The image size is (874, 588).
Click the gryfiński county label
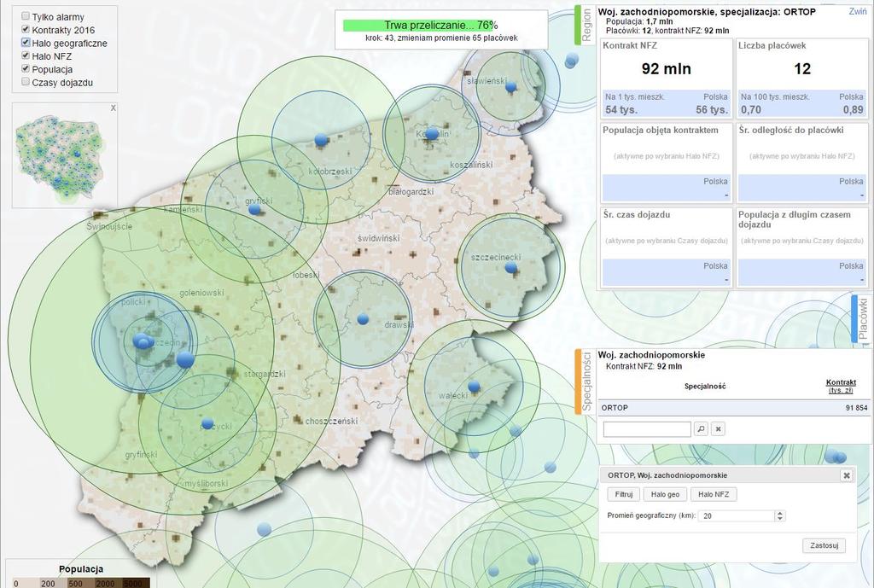click(141, 455)
